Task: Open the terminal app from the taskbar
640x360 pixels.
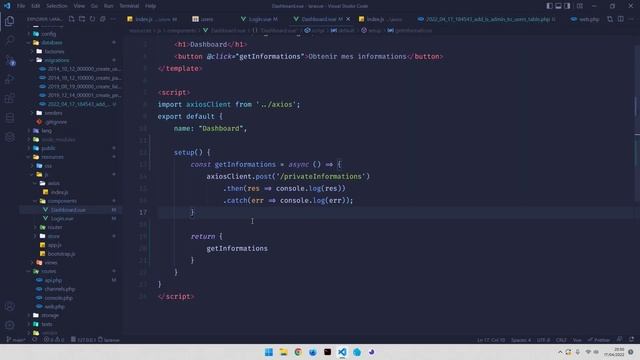Action: (x=327, y=352)
